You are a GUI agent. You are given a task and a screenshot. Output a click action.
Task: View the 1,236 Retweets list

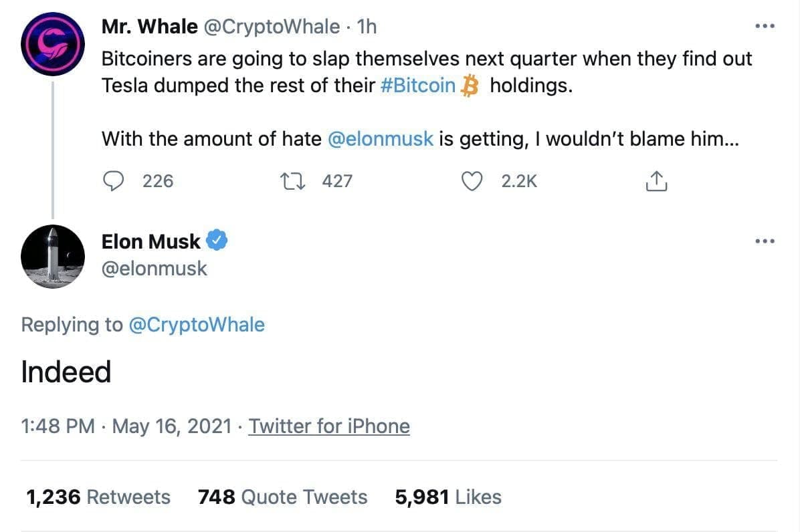pyautogui.click(x=98, y=497)
